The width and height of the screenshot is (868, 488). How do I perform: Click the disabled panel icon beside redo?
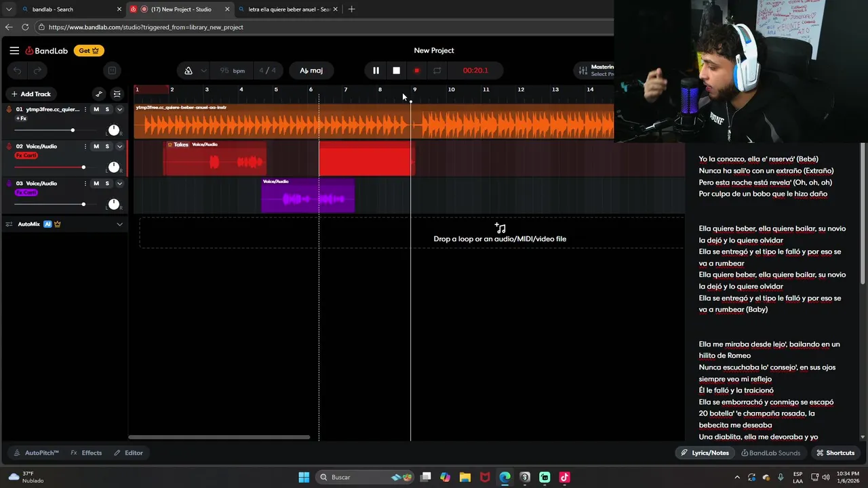(x=112, y=70)
